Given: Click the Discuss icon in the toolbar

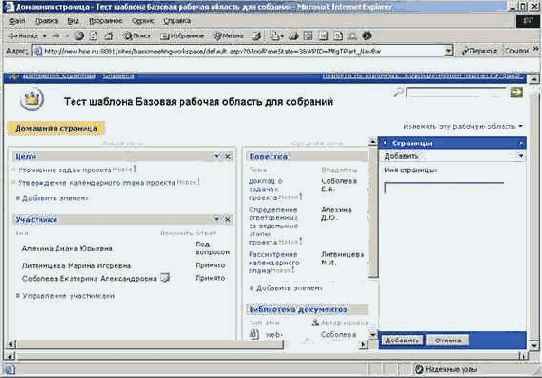Looking at the screenshot, I should point(323,36).
